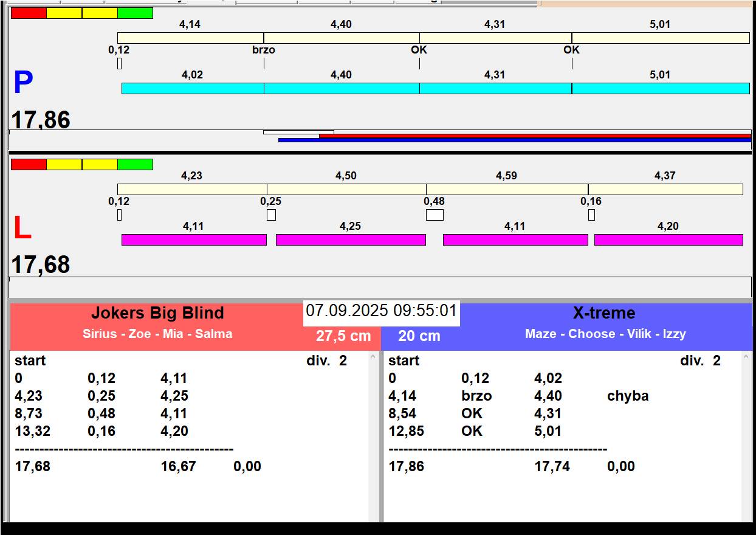Click the 17,86 total in X-treme table
The height and width of the screenshot is (535, 756).
click(x=406, y=466)
